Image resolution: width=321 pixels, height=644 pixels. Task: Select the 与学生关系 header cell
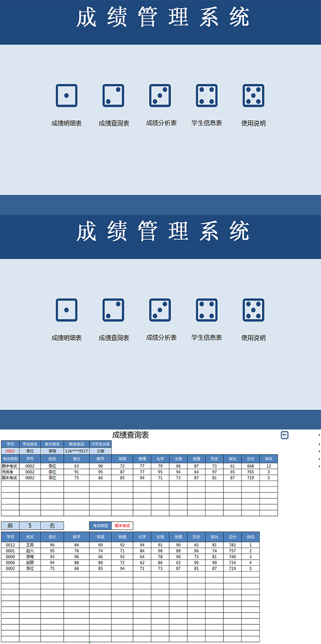point(101,444)
